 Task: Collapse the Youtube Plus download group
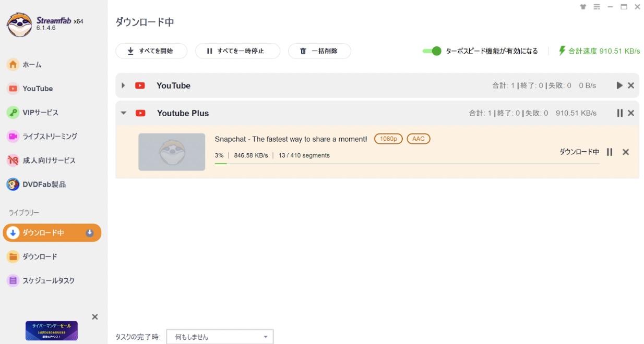124,113
